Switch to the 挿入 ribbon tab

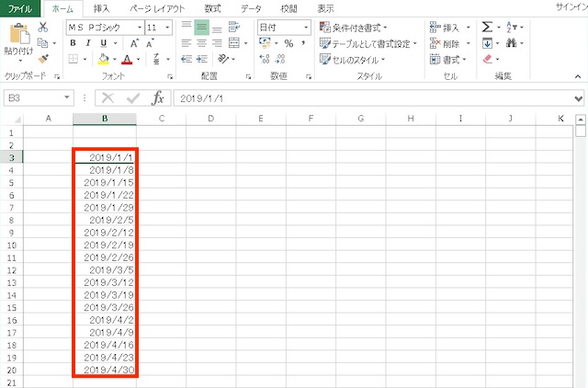coord(101,8)
